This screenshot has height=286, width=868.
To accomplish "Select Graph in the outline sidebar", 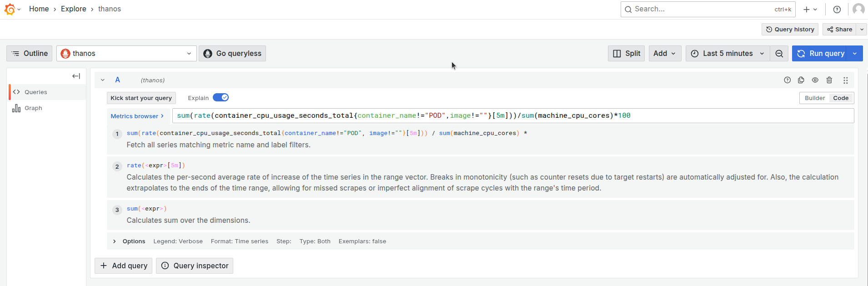I will point(33,108).
